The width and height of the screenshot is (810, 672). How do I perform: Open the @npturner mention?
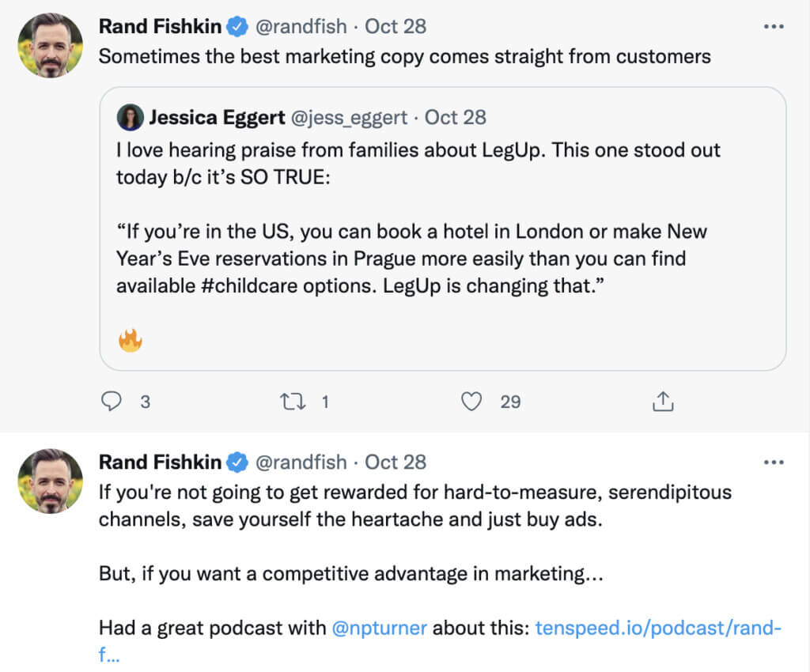click(380, 629)
